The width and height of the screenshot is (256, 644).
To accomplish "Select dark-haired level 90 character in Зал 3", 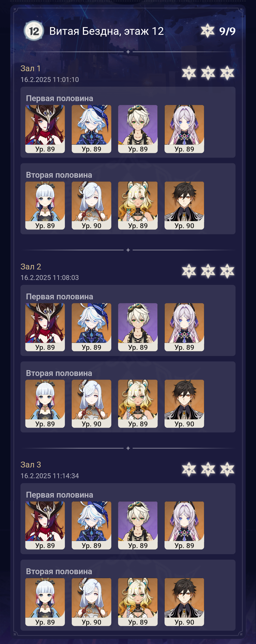I will [x=184, y=602].
